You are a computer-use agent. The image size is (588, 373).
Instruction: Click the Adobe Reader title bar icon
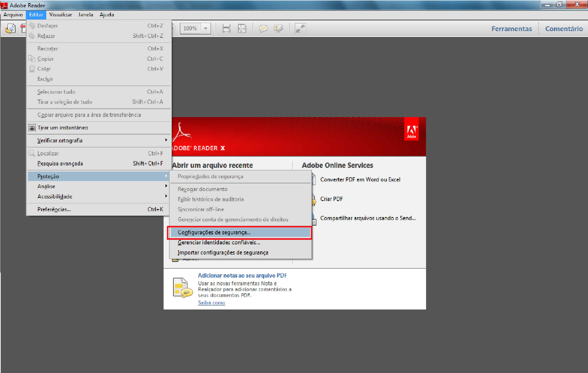click(4, 5)
